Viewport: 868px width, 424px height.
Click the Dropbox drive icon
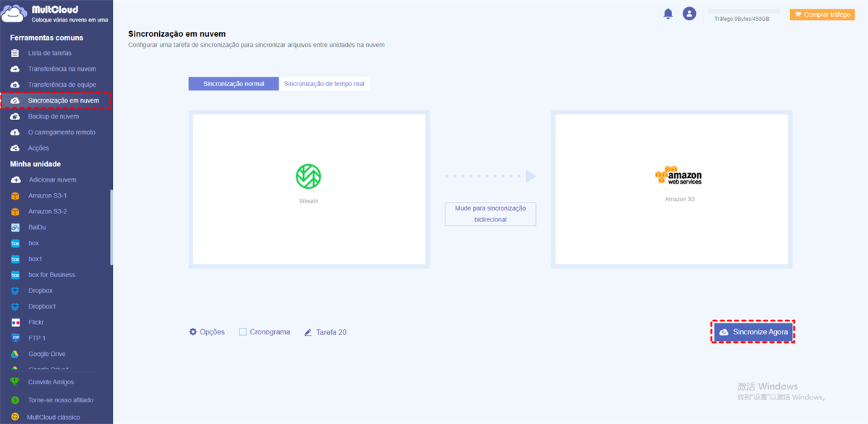click(15, 291)
